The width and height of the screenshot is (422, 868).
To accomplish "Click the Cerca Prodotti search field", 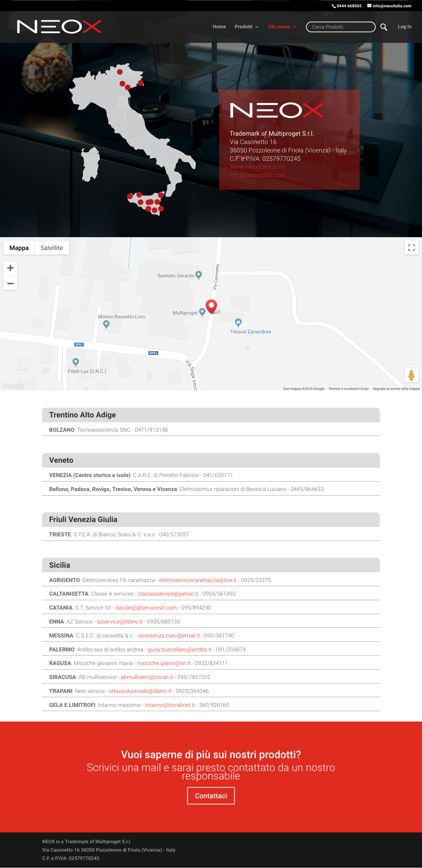I will (x=340, y=27).
